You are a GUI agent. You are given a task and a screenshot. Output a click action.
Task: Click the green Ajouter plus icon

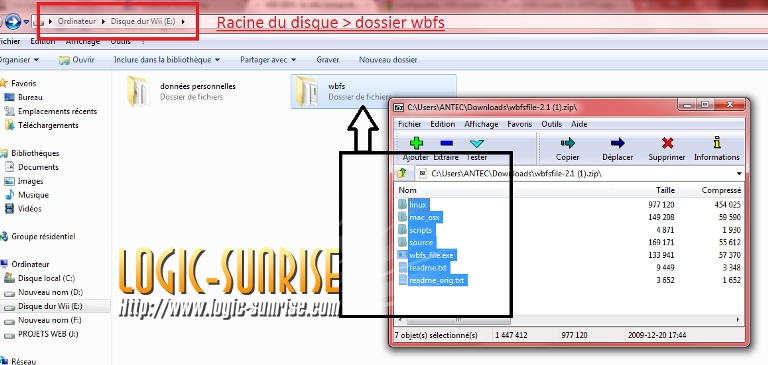tap(416, 144)
